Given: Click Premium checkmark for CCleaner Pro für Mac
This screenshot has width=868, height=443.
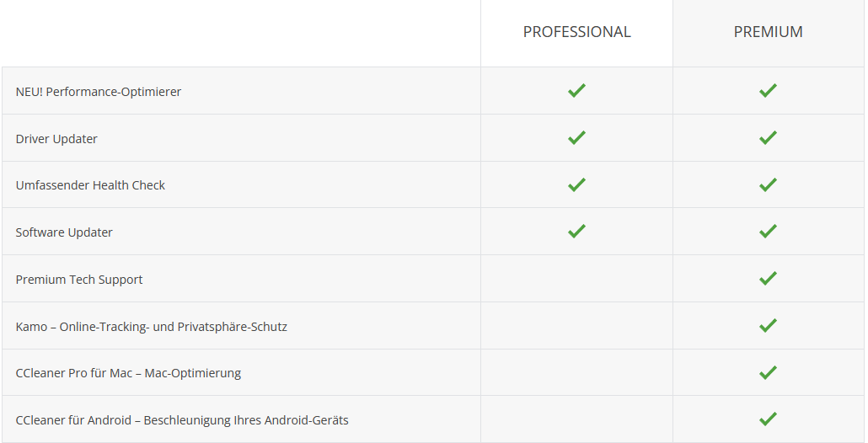Looking at the screenshot, I should click(x=768, y=372).
